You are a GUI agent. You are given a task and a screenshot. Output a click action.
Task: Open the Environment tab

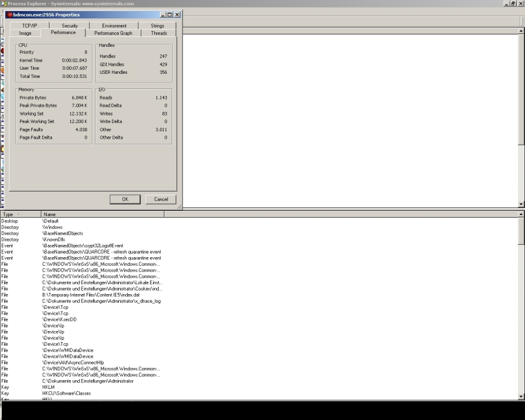(x=114, y=25)
